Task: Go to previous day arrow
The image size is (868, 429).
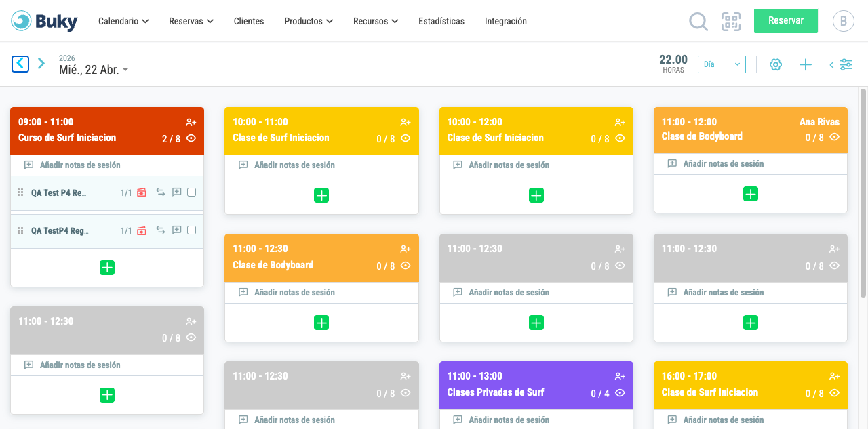Action: pos(20,64)
